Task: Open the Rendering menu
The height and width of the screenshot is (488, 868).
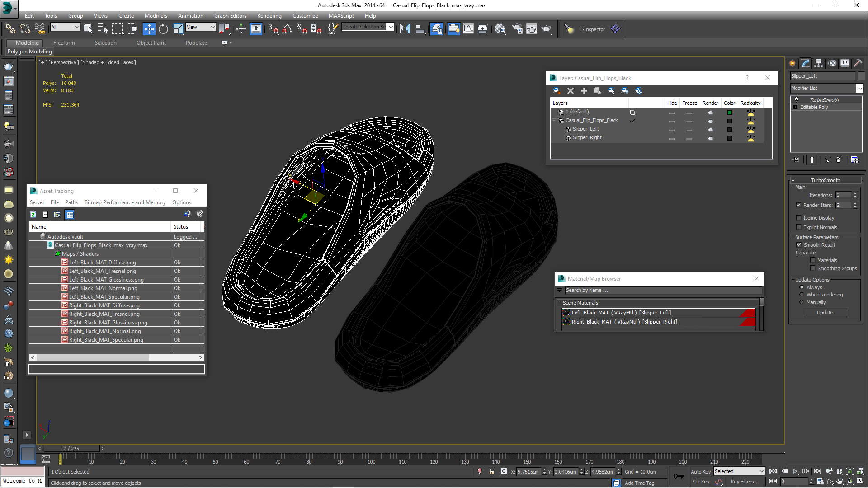Action: click(x=269, y=16)
